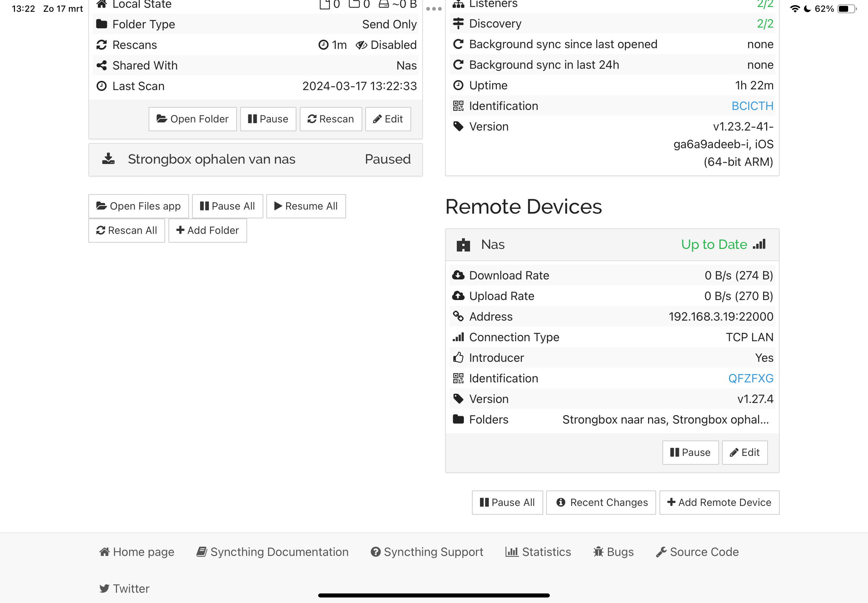
Task: Pause All folders
Action: tap(228, 206)
